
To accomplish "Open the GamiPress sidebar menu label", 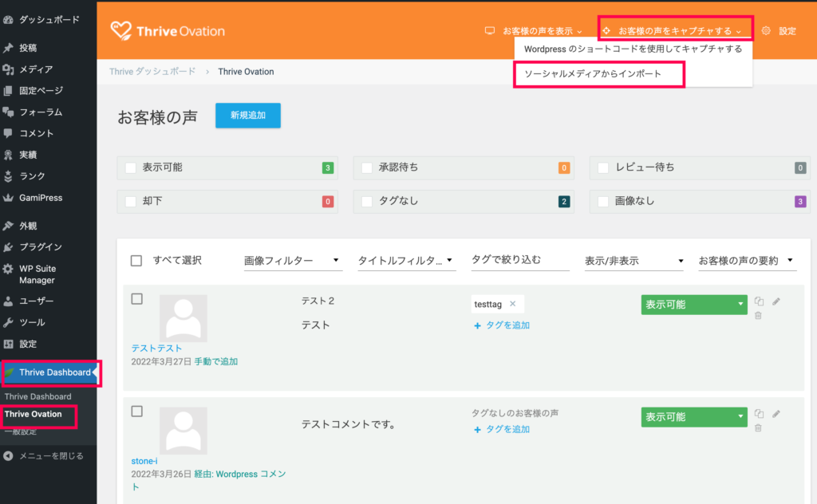I will (41, 198).
